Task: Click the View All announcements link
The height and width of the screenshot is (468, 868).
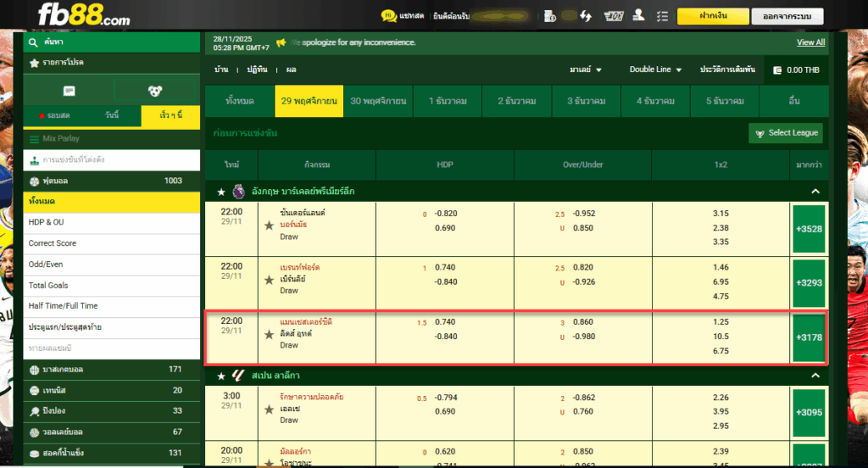Action: pos(810,42)
